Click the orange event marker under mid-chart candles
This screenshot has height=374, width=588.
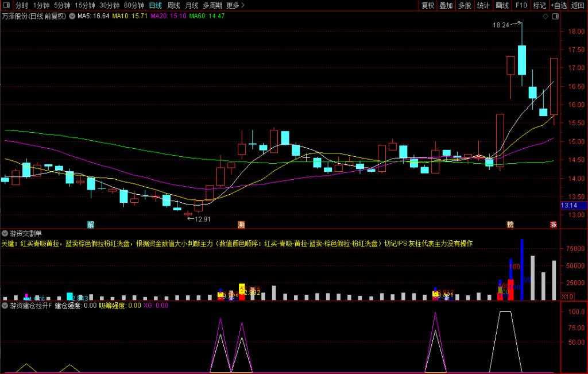pos(241,224)
